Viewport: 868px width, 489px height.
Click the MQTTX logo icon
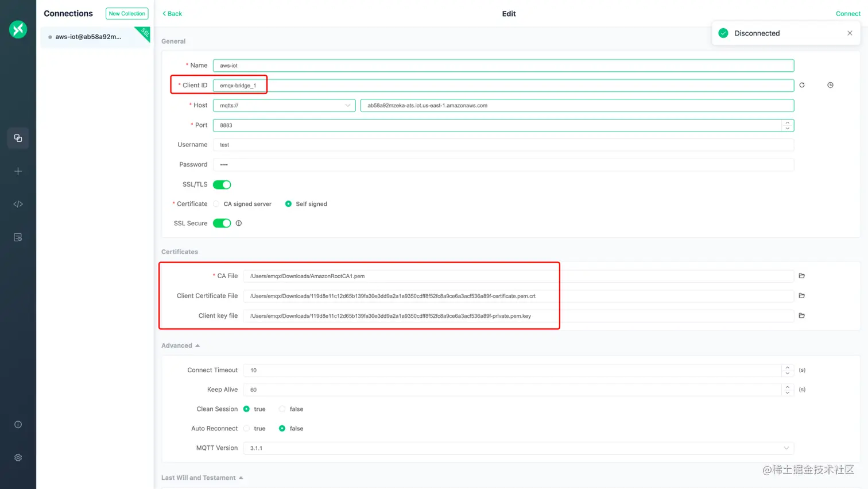tap(18, 29)
